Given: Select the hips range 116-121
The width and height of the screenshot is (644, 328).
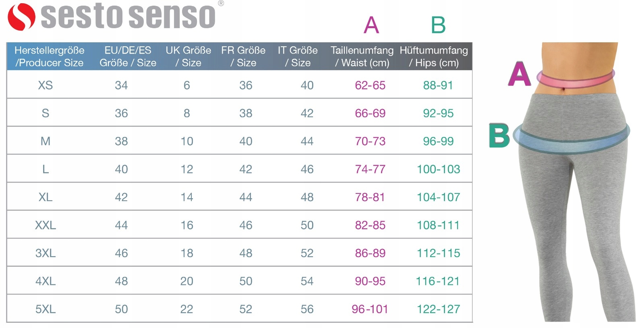Looking at the screenshot, I should click(438, 281).
